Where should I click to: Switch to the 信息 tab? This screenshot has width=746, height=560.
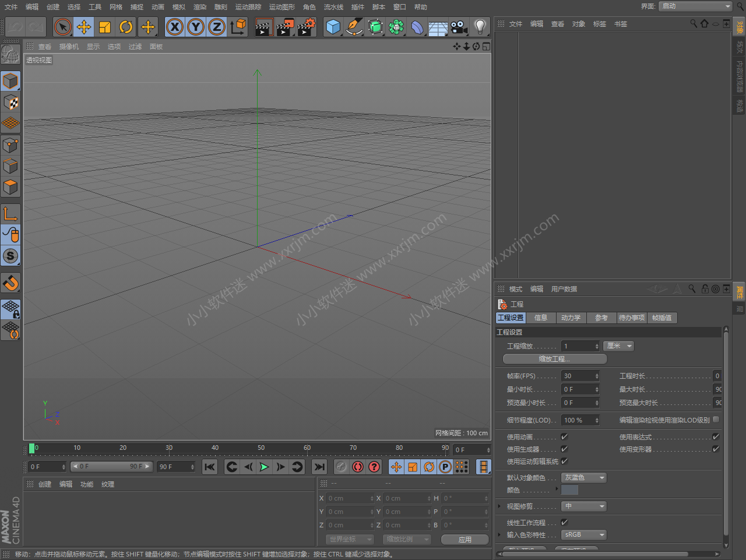(x=541, y=318)
